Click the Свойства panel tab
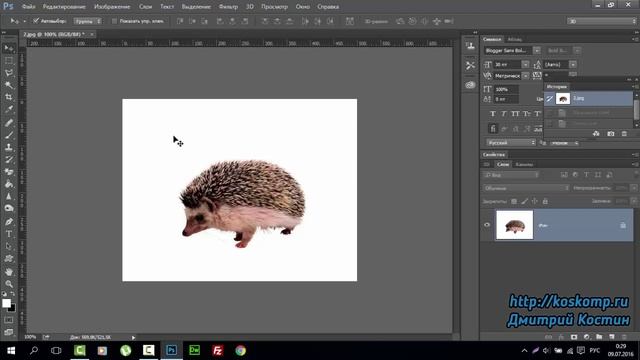 point(494,155)
